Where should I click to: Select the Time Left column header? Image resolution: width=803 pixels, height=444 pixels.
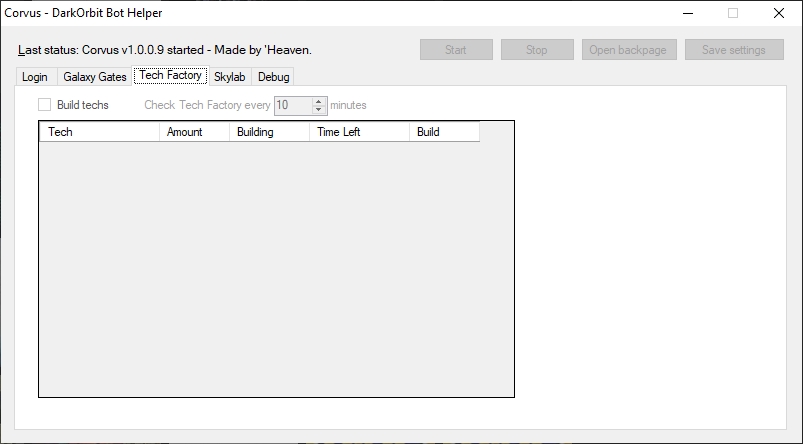[x=360, y=132]
